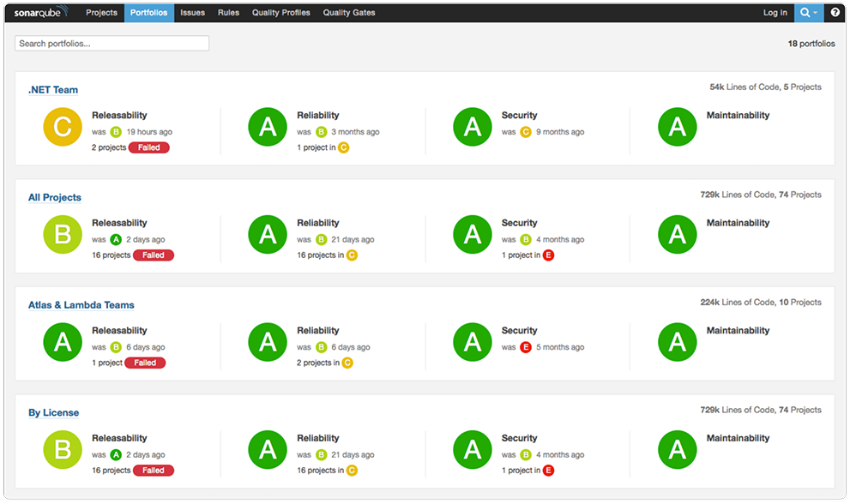850x504 pixels.
Task: Click the A Reliability badge for .NET Team
Action: [267, 126]
